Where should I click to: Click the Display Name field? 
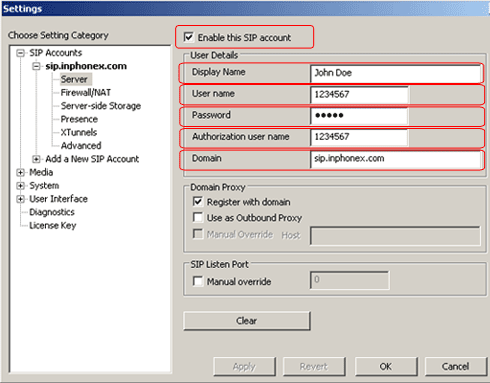click(x=395, y=73)
